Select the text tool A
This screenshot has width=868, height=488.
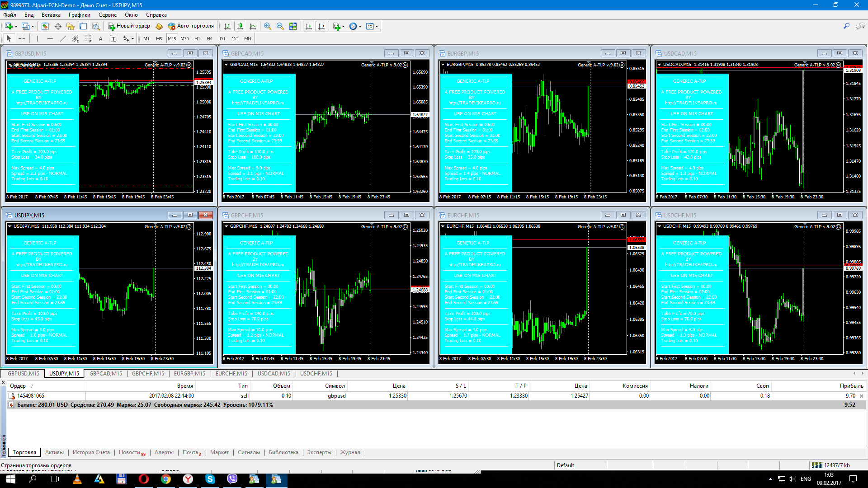coord(100,38)
